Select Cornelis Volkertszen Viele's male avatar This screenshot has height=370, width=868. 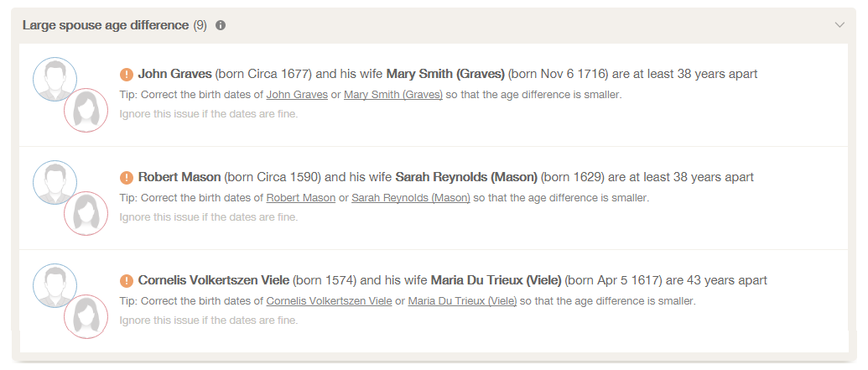(55, 285)
